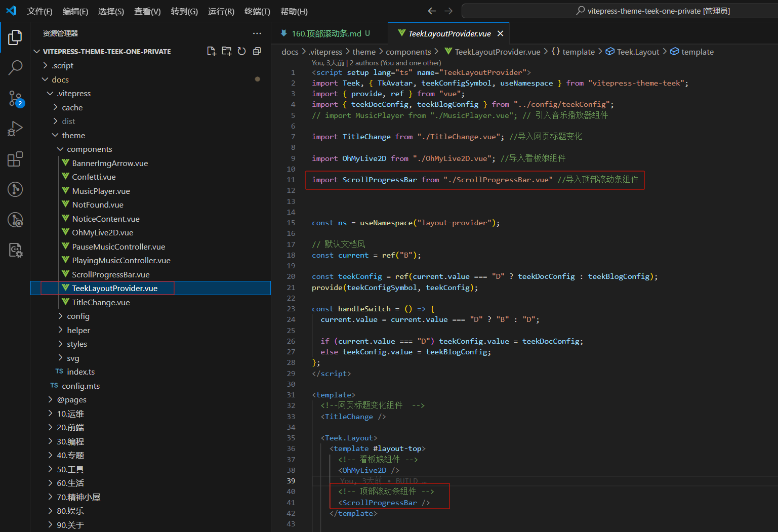The width and height of the screenshot is (778, 532).
Task: Click the blame authors codelens text
Action: point(377,63)
